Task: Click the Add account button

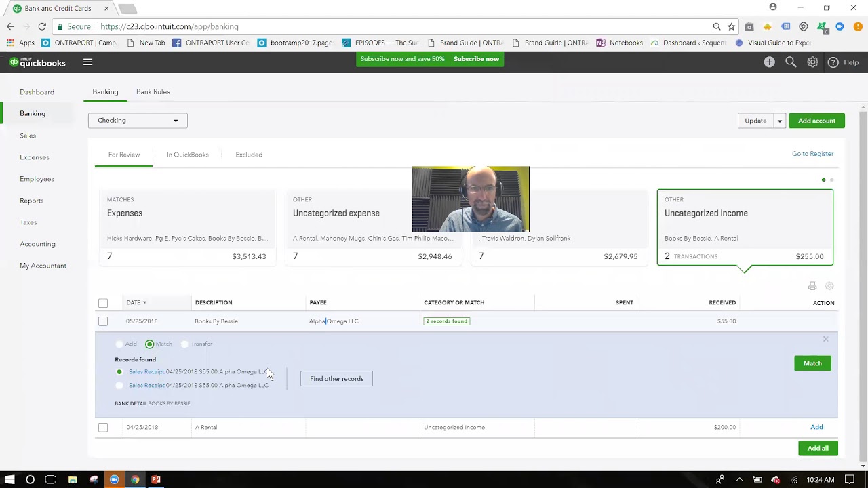Action: (816, 121)
